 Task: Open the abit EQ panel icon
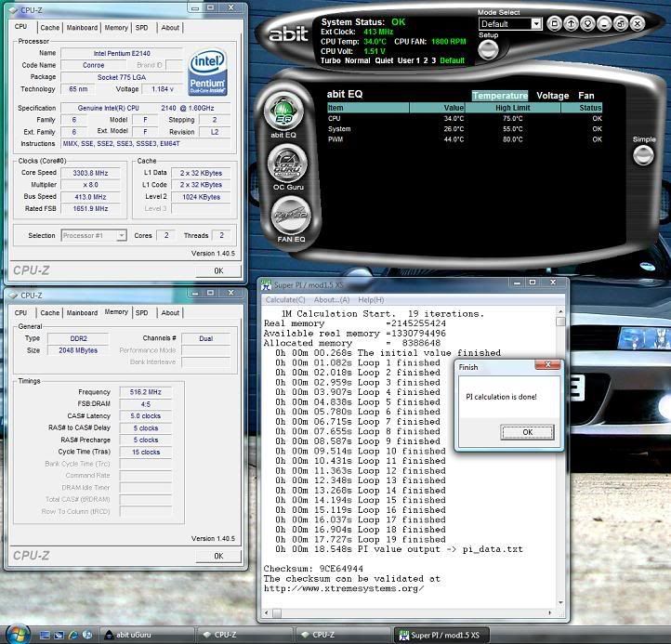[283, 112]
